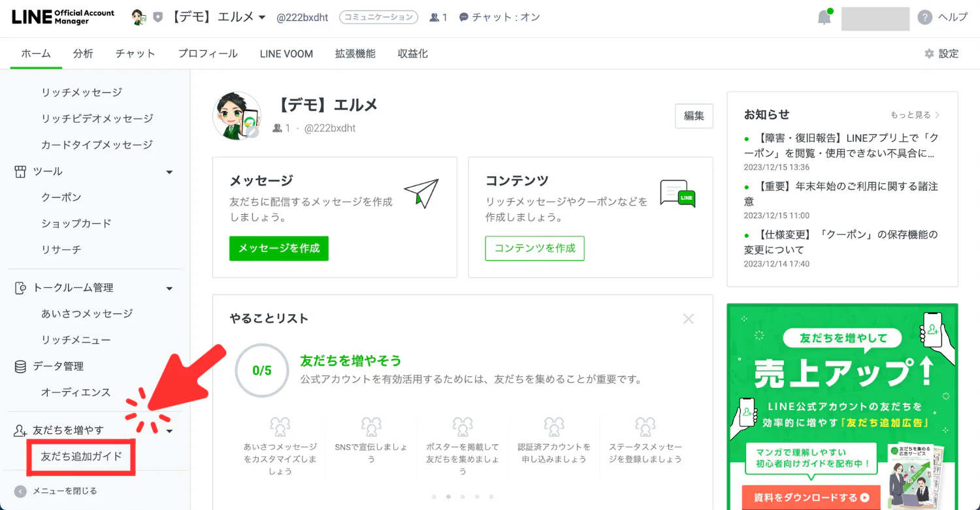Click the help question mark icon
980x510 pixels.
(x=924, y=18)
